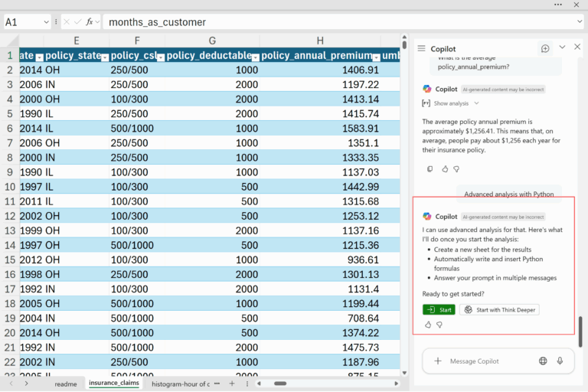Click the microphone icon in message box
588x392 pixels.
560,361
